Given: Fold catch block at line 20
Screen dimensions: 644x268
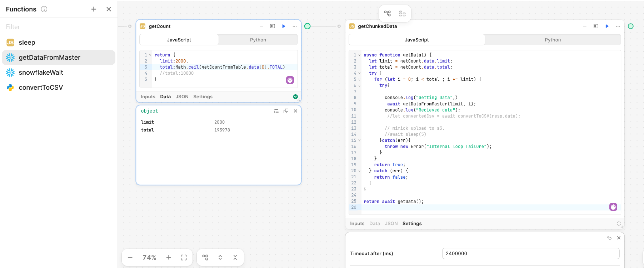Looking at the screenshot, I should [x=359, y=171].
